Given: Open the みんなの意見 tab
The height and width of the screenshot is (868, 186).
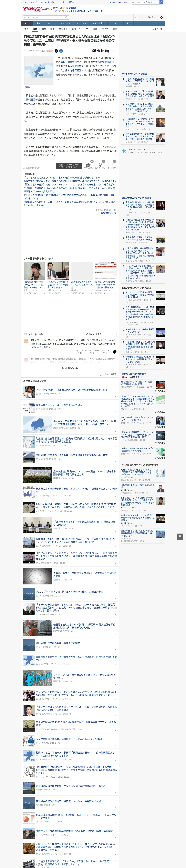Looking at the screenshot, I should [x=99, y=24].
